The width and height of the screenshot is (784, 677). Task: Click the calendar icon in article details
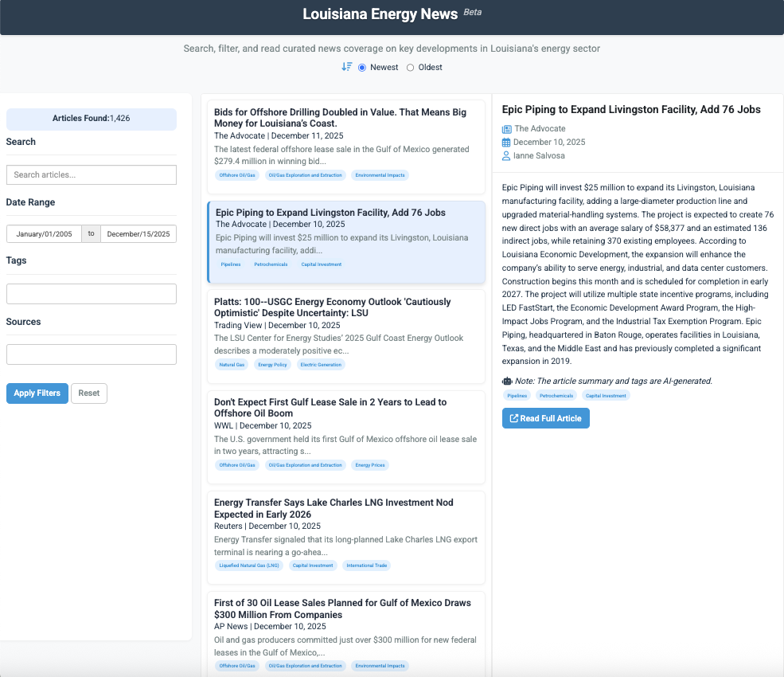(x=506, y=143)
